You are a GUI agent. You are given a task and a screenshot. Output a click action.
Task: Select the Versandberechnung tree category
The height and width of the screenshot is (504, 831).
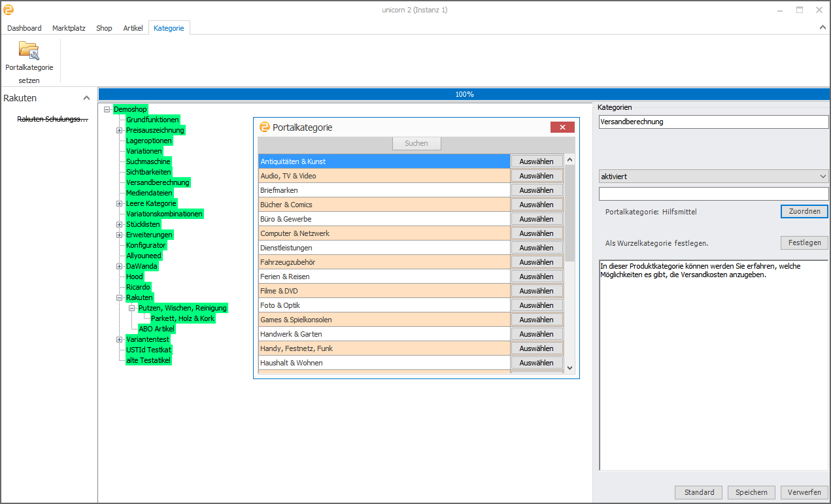tap(158, 182)
